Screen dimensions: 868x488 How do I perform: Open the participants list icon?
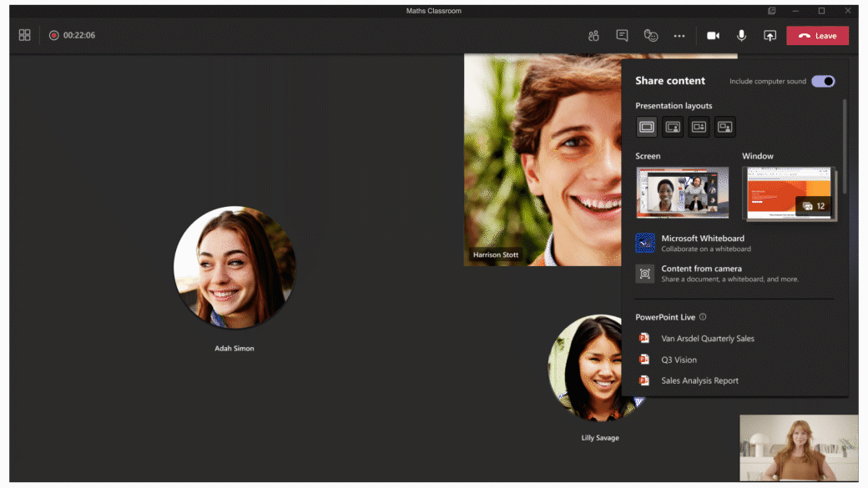coord(593,36)
